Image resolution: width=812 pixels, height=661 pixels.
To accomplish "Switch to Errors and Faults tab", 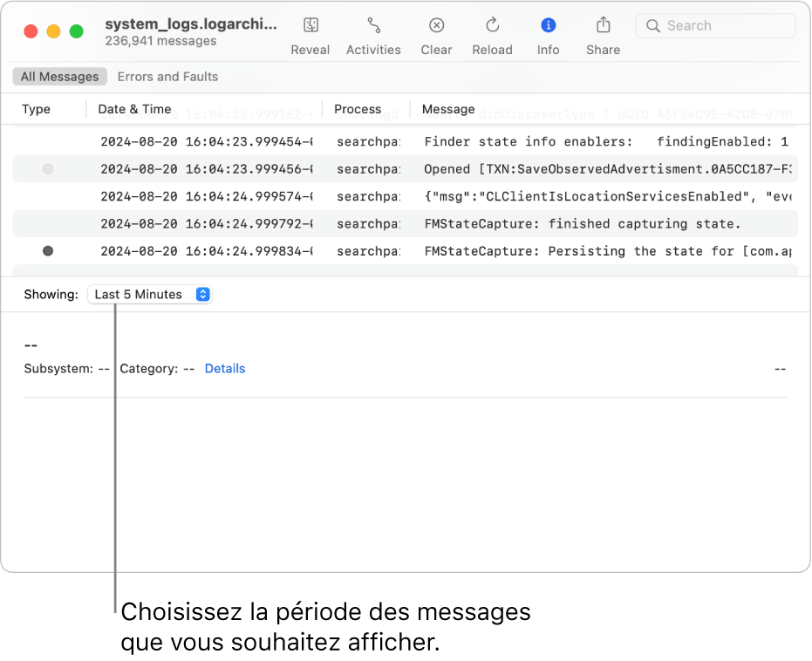I will 167,77.
